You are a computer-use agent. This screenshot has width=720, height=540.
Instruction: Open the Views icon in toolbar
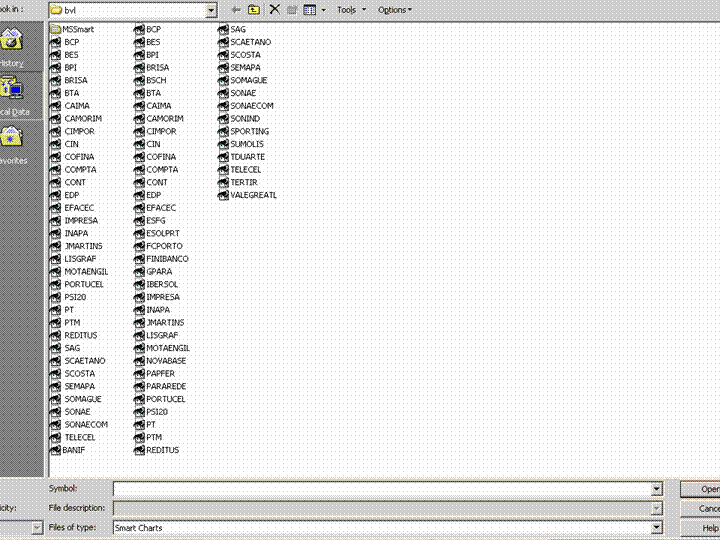[310, 10]
